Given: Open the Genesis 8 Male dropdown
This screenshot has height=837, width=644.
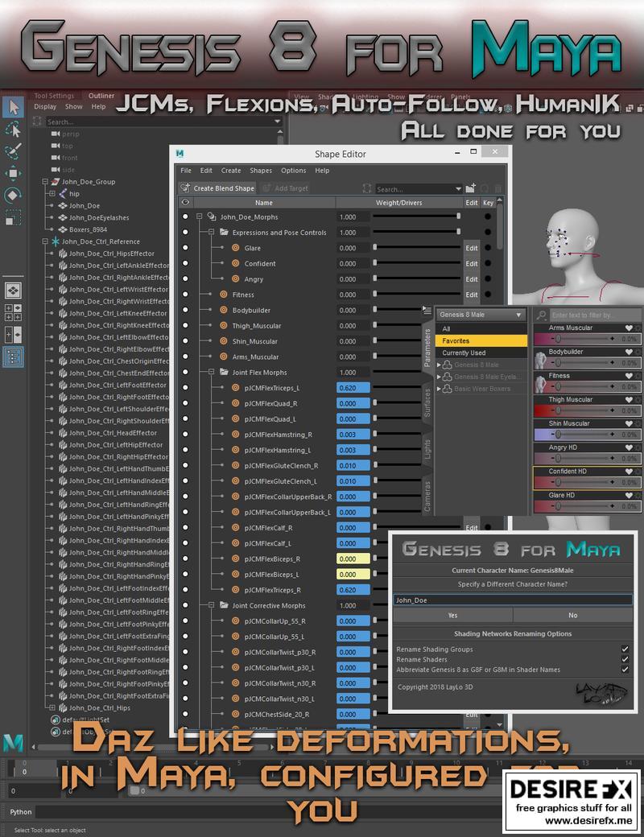Looking at the screenshot, I should (x=481, y=315).
